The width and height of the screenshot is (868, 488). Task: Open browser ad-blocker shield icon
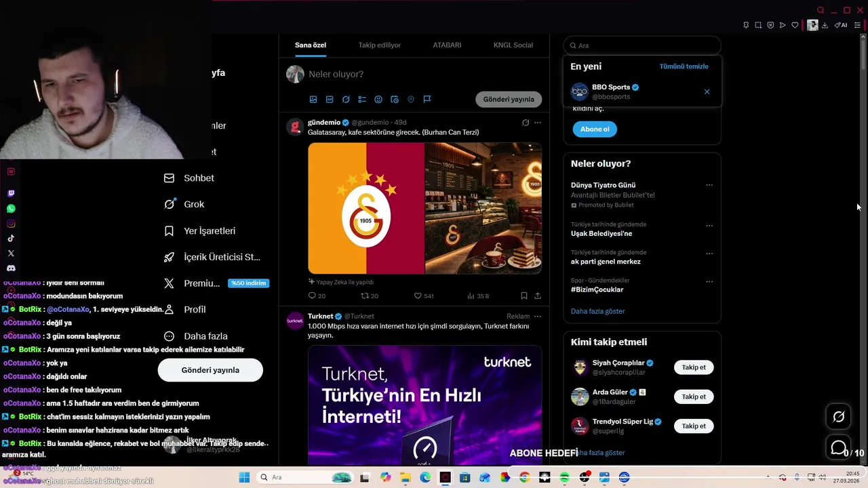coord(770,25)
